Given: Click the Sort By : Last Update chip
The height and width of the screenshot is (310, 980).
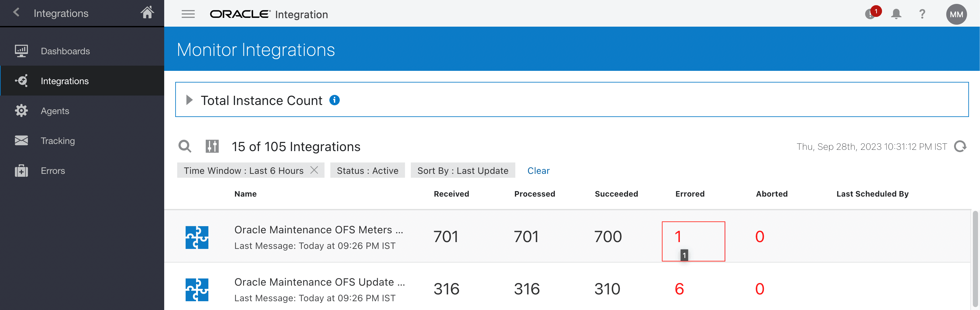Looking at the screenshot, I should pyautogui.click(x=463, y=170).
